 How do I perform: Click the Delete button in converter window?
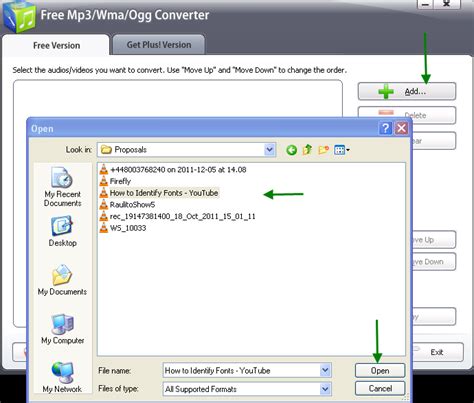(407, 115)
